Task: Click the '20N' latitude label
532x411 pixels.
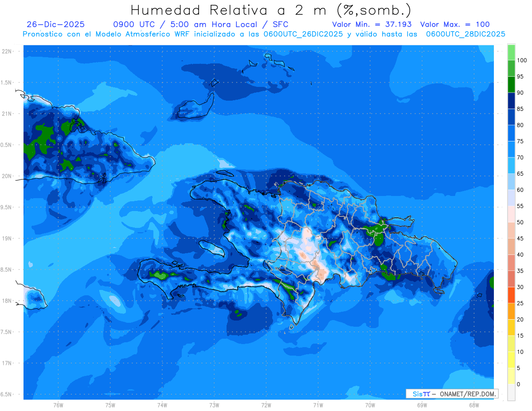Action: click(7, 176)
